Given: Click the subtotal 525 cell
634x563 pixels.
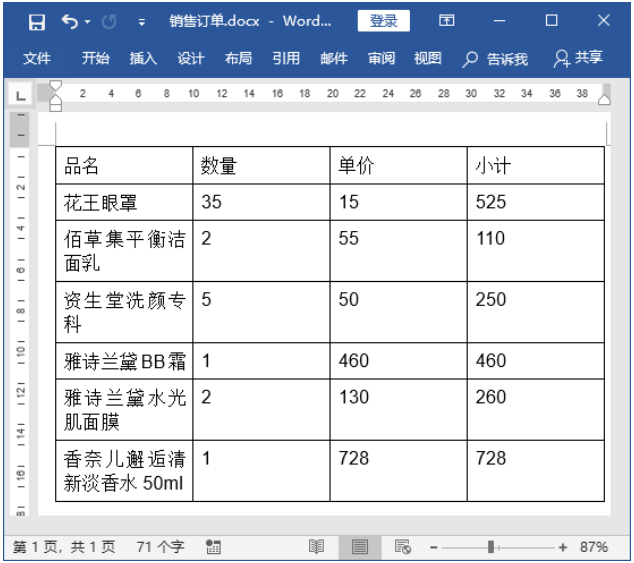Looking at the screenshot, I should (536, 202).
